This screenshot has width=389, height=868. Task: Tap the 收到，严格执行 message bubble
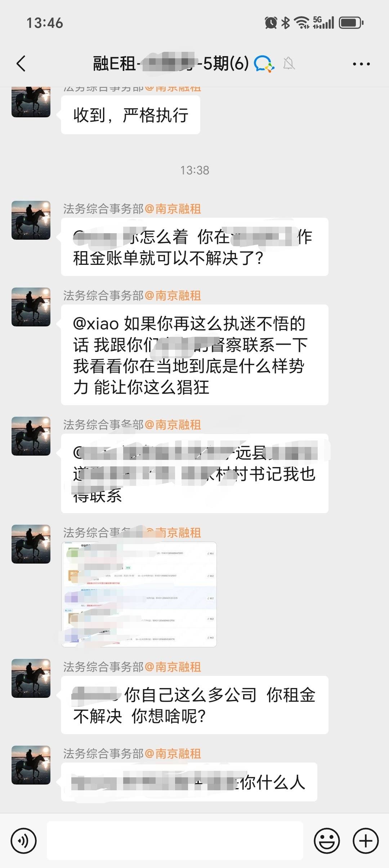tap(130, 115)
